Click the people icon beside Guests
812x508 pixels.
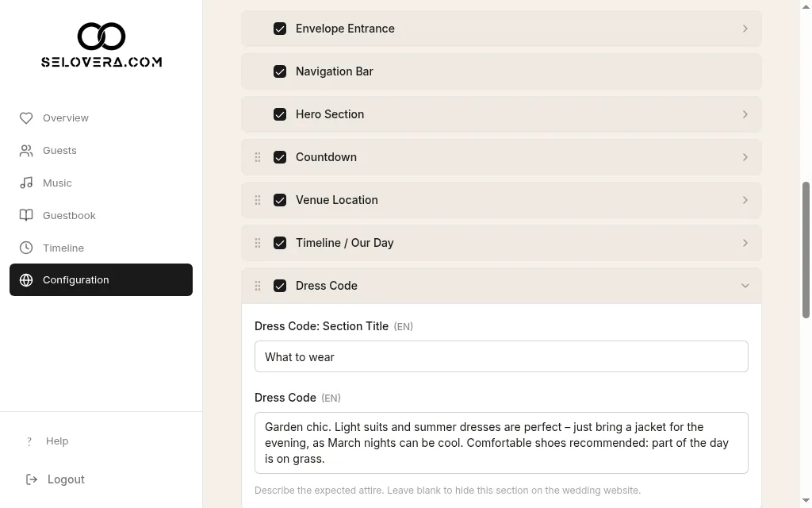coord(26,151)
